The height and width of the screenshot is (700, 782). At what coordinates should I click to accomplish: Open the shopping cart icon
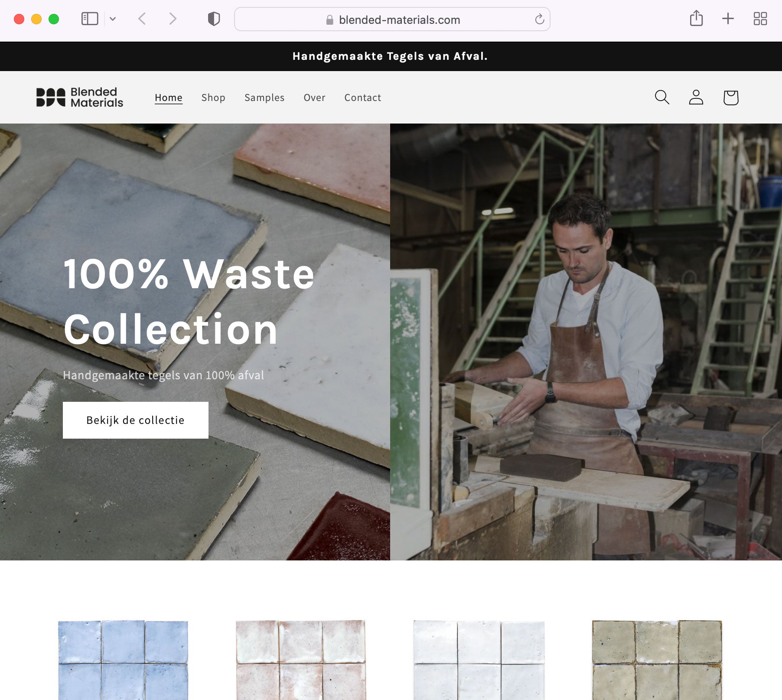(730, 98)
